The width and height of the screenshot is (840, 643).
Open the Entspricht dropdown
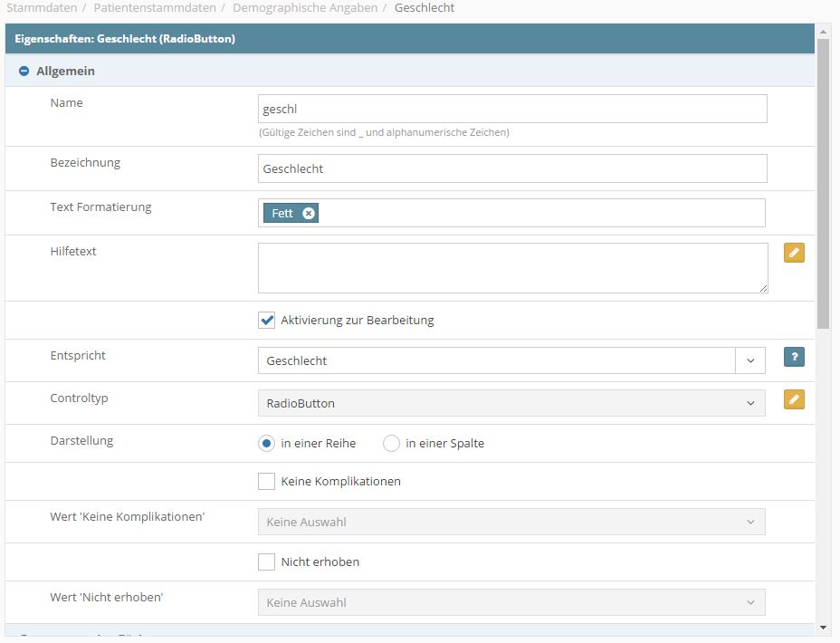[750, 360]
